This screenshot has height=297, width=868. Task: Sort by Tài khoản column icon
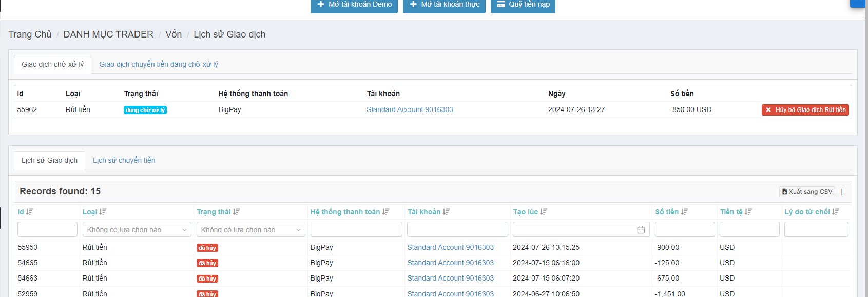click(x=446, y=212)
